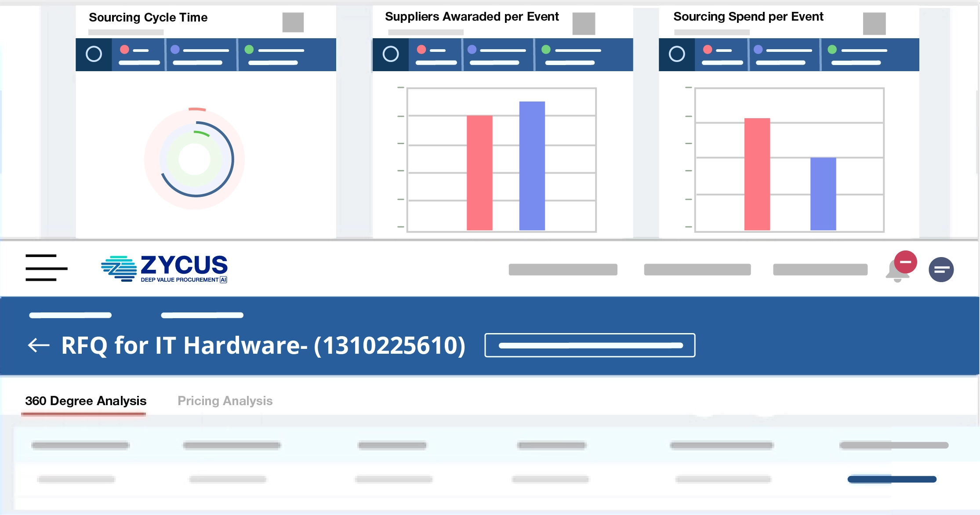The height and width of the screenshot is (515, 980).
Task: Click gray square icon on Sourcing Spend card
Action: pyautogui.click(x=874, y=23)
